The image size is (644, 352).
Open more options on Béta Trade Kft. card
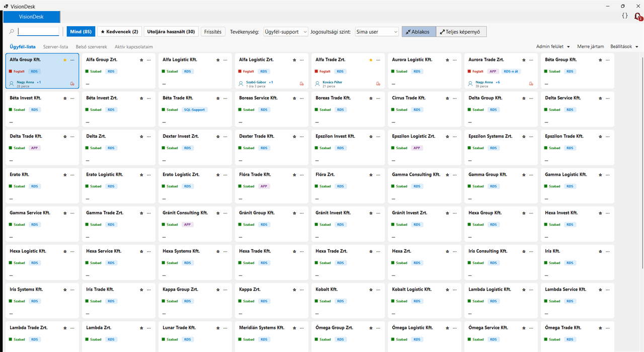point(225,98)
